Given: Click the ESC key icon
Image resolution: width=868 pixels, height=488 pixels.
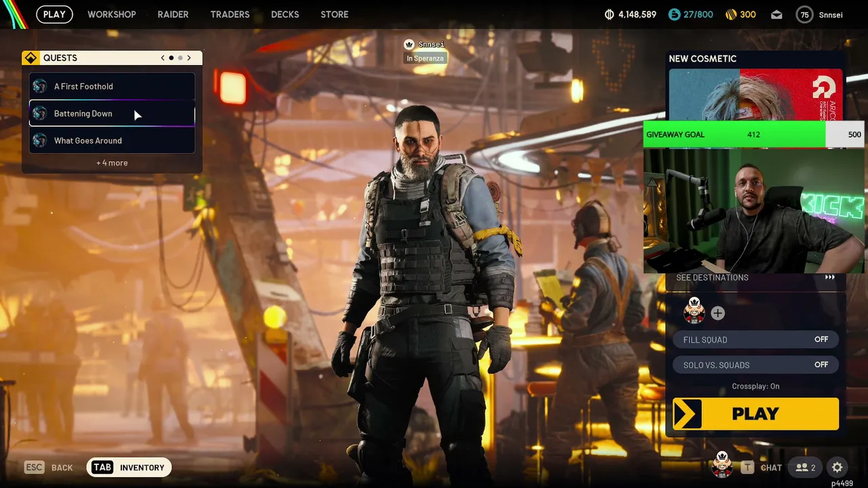Looking at the screenshot, I should pyautogui.click(x=34, y=468).
